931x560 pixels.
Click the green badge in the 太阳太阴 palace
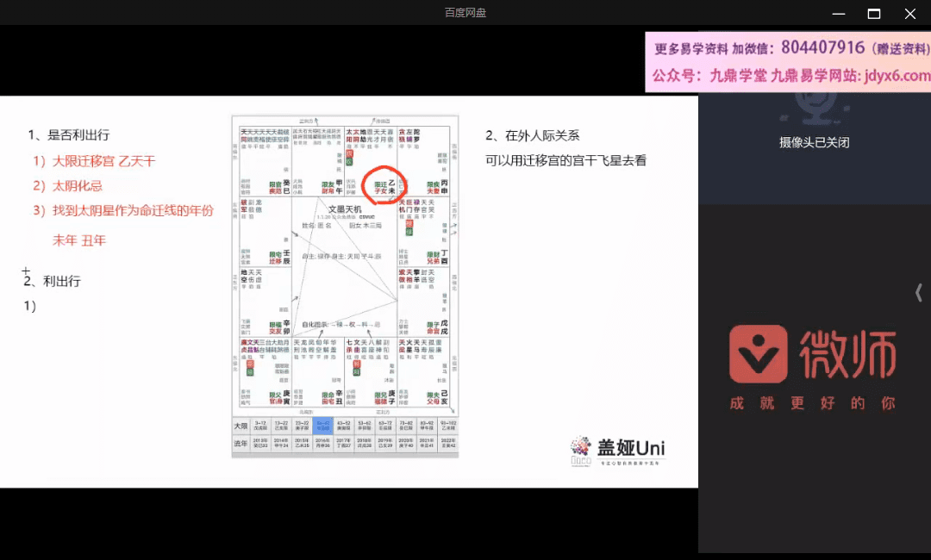pos(349,161)
